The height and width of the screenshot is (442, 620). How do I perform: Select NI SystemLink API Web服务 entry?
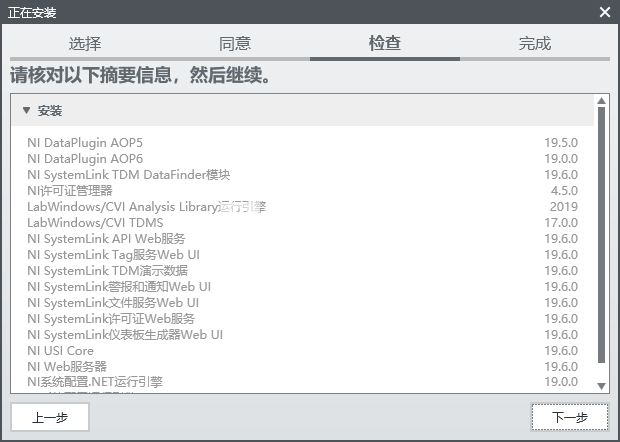(x=302, y=238)
